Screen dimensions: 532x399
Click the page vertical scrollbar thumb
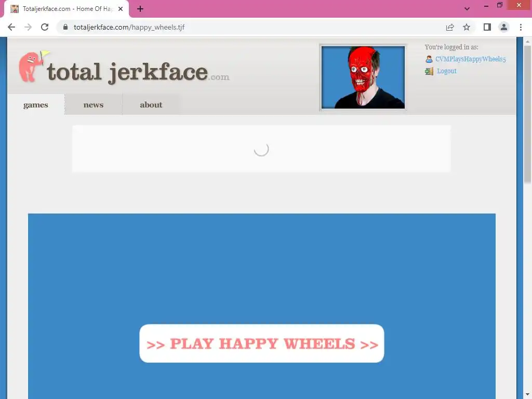pyautogui.click(x=527, y=114)
